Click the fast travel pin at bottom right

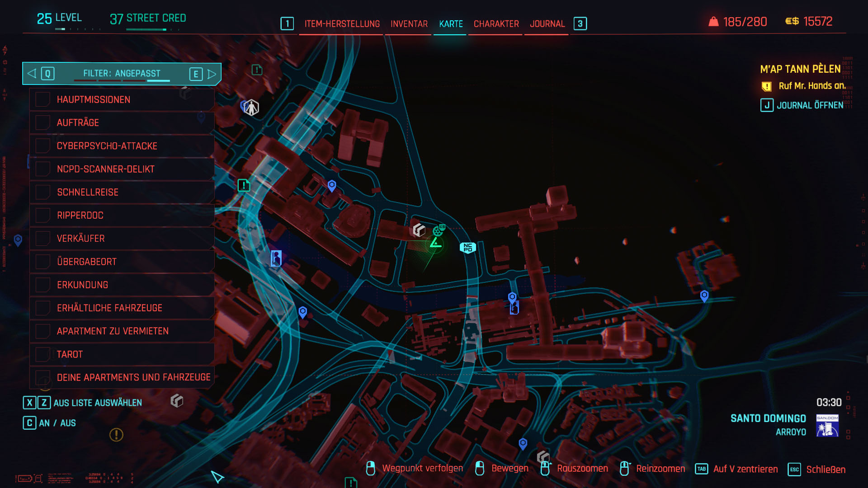coord(523,444)
